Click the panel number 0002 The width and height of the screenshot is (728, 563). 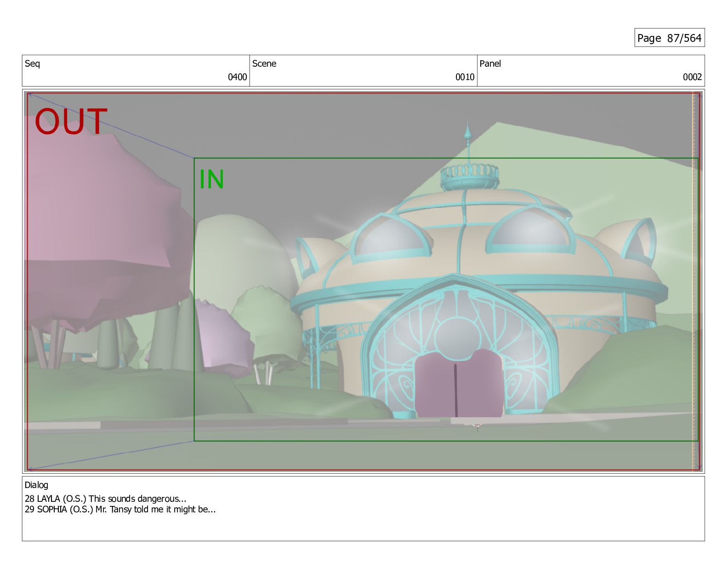click(x=692, y=77)
